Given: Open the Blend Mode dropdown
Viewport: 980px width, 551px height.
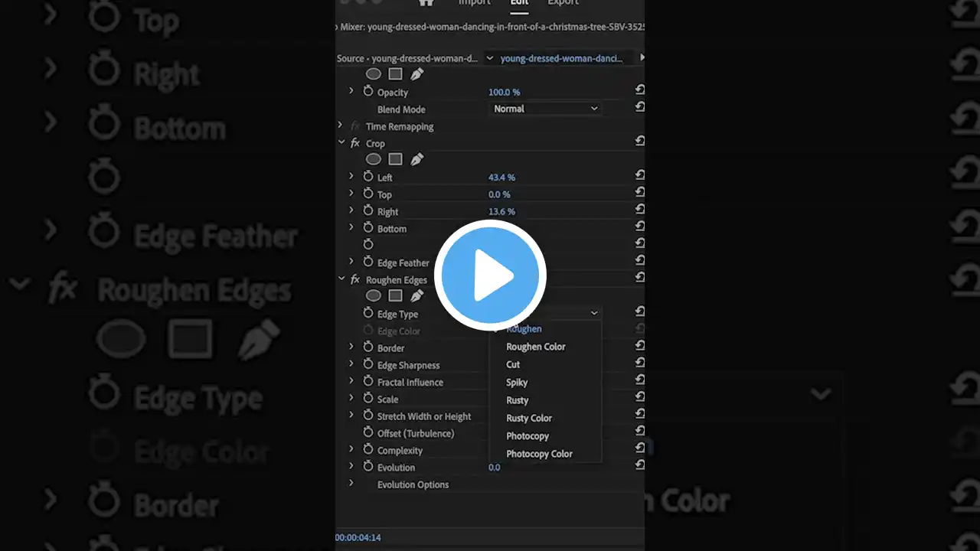Looking at the screenshot, I should tap(544, 109).
